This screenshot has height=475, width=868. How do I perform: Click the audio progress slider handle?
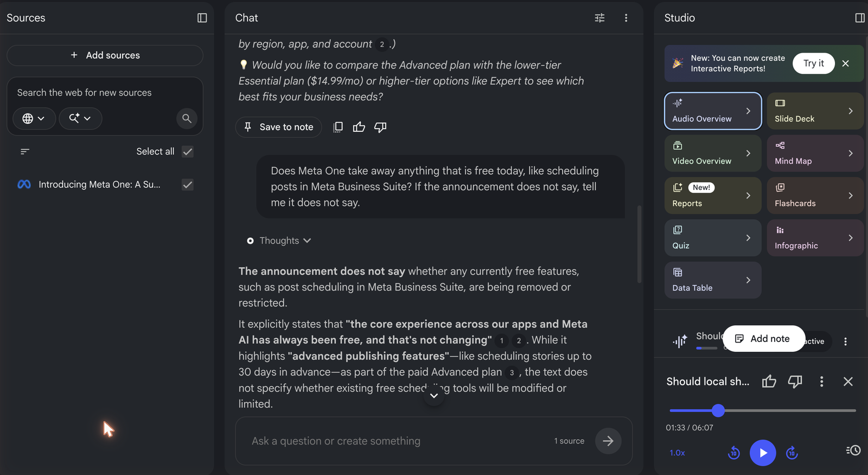point(718,410)
